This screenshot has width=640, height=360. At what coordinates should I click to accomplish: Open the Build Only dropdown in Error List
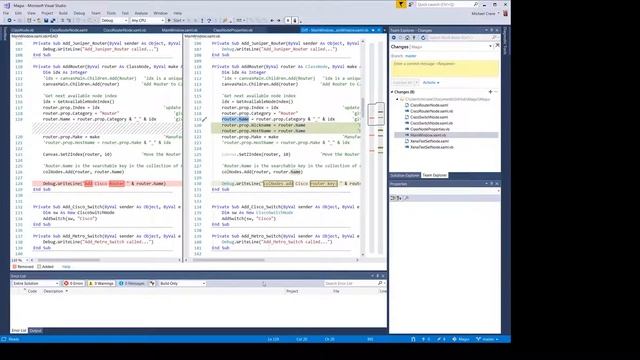pos(182,283)
